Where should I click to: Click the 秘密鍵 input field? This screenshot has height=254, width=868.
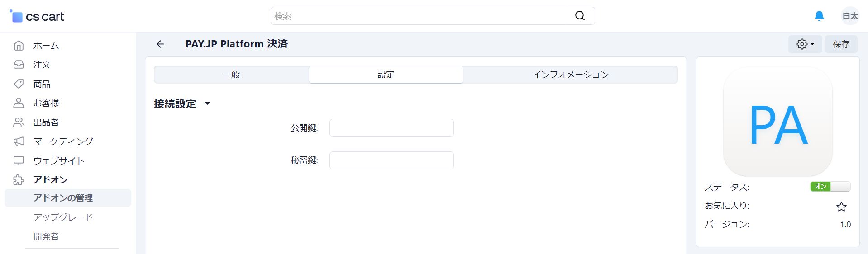pos(391,160)
